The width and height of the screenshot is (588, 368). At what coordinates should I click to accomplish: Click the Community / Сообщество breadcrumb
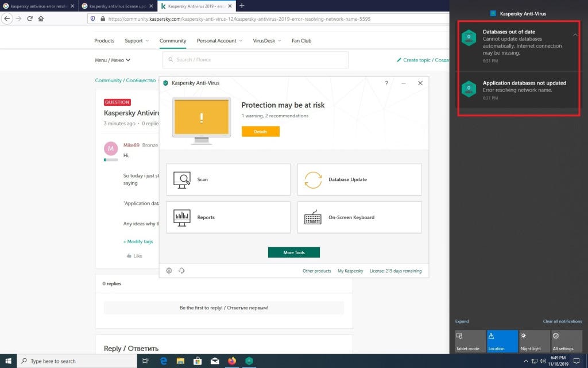tap(125, 80)
